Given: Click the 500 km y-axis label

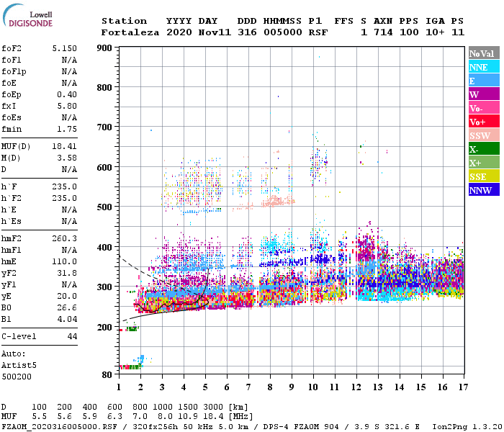Looking at the screenshot, I should pos(104,207).
